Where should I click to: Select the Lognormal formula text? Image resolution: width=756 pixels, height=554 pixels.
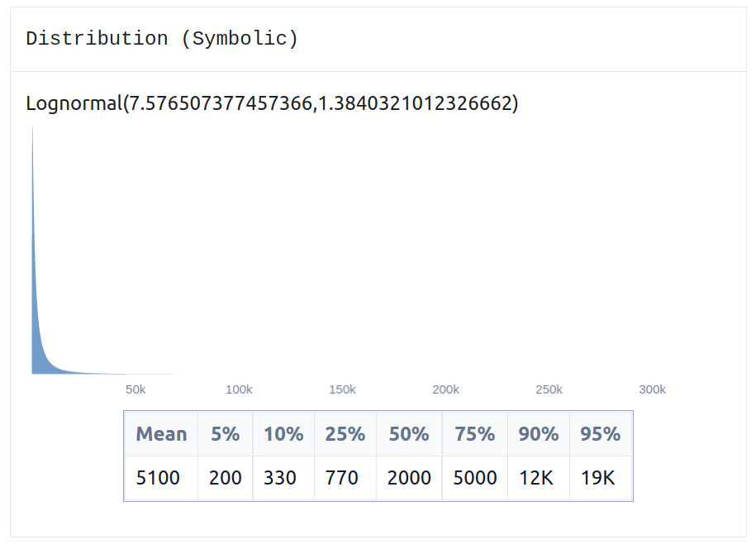click(x=272, y=103)
